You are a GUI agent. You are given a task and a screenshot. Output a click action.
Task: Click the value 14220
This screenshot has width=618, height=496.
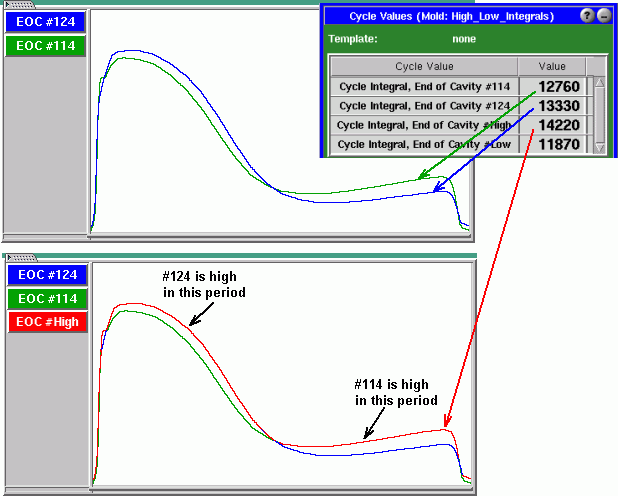click(x=559, y=125)
